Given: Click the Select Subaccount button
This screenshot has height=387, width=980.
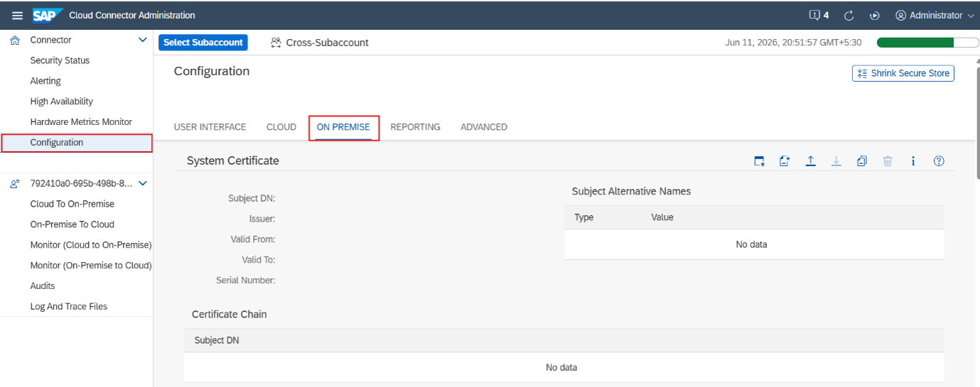Looking at the screenshot, I should pyautogui.click(x=203, y=43).
